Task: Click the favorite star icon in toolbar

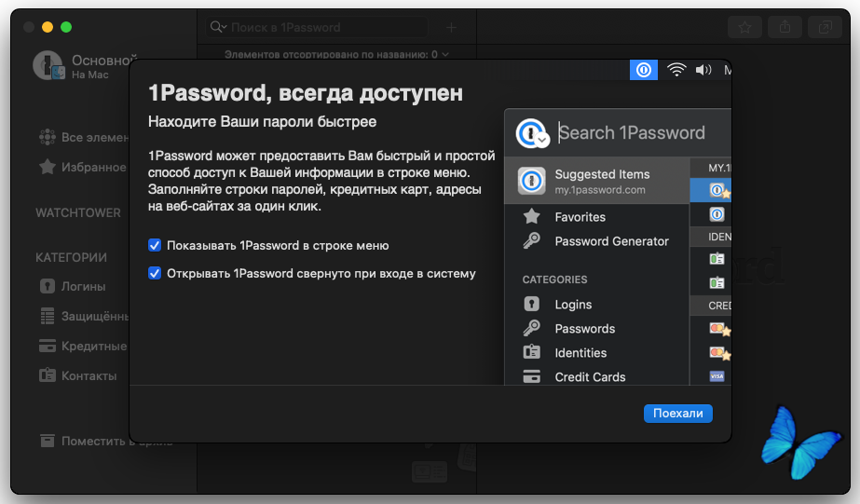Action: pos(744,27)
